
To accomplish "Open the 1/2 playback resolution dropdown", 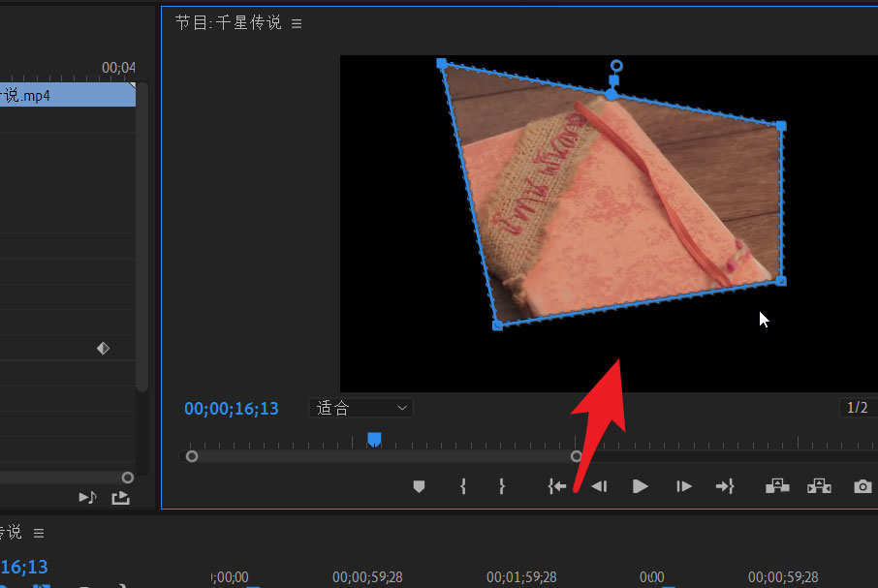I will (x=857, y=408).
